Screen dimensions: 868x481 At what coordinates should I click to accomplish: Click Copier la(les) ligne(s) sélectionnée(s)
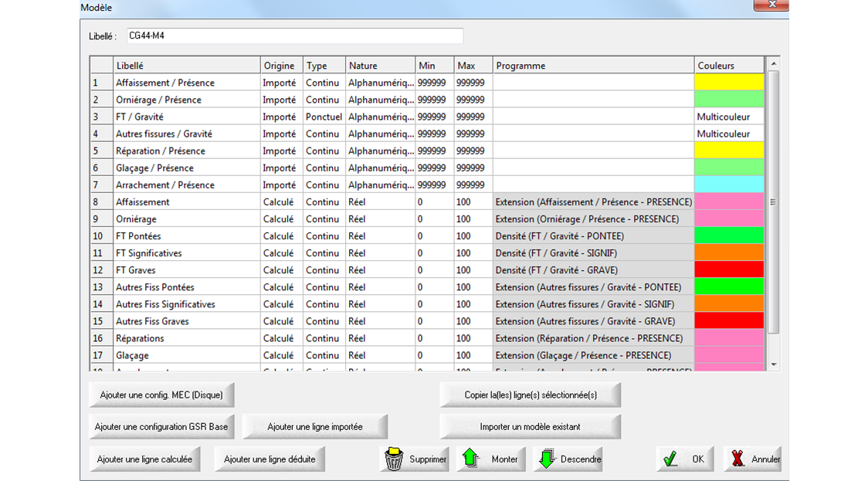point(530,395)
